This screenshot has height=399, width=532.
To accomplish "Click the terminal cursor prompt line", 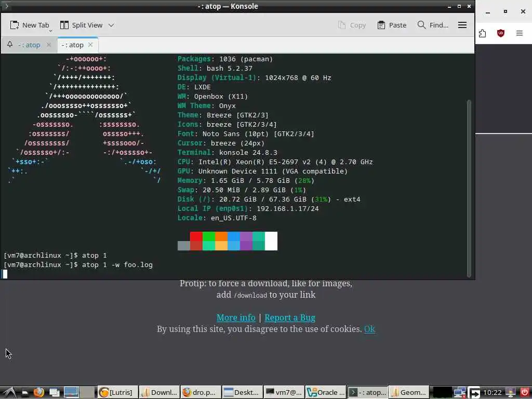I will [5, 274].
